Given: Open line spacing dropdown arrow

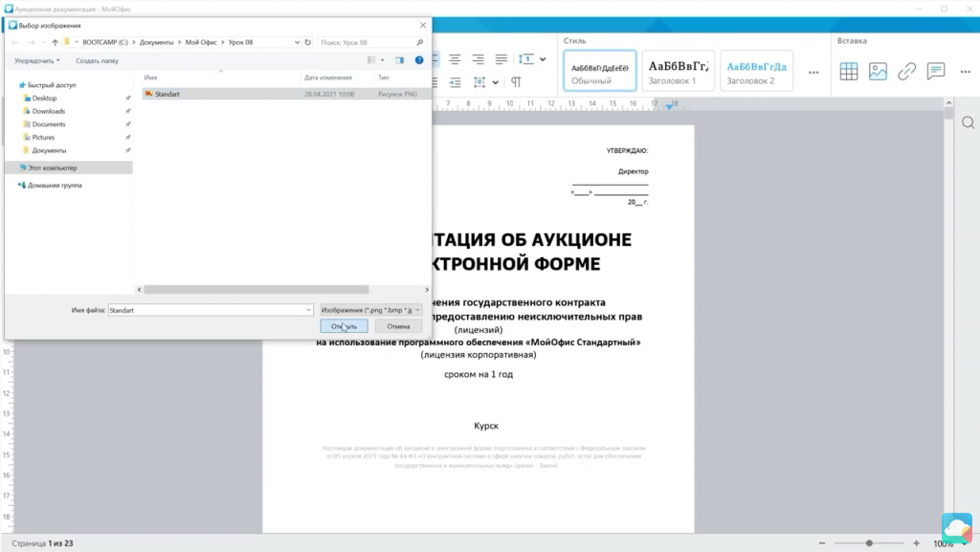Looking at the screenshot, I should click(x=543, y=59).
